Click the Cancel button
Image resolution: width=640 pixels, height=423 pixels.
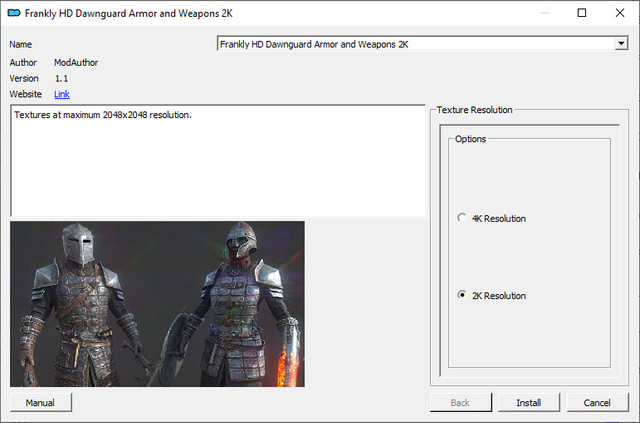(597, 403)
